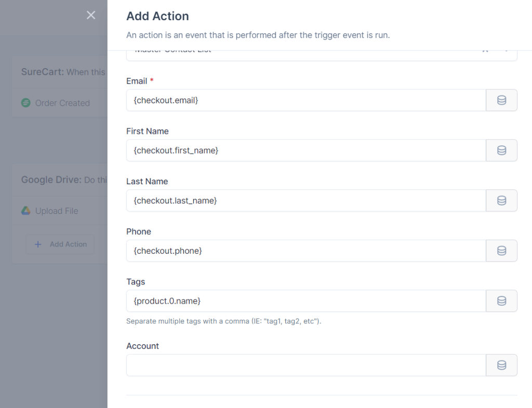Open data picker for Email field
The height and width of the screenshot is (408, 532).
pyautogui.click(x=501, y=100)
